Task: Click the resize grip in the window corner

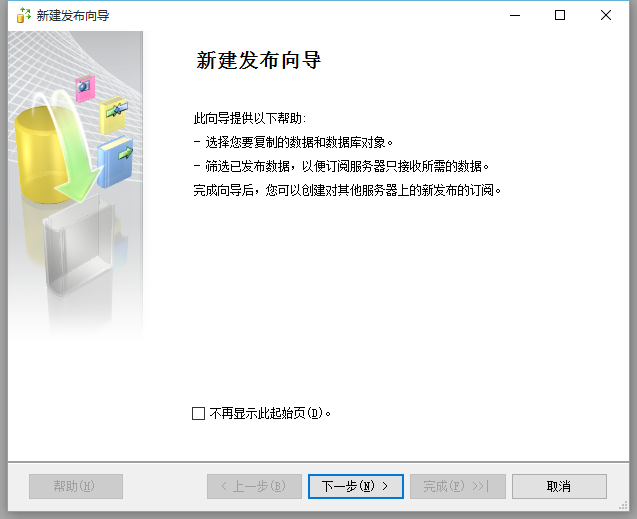Action: tap(623, 506)
